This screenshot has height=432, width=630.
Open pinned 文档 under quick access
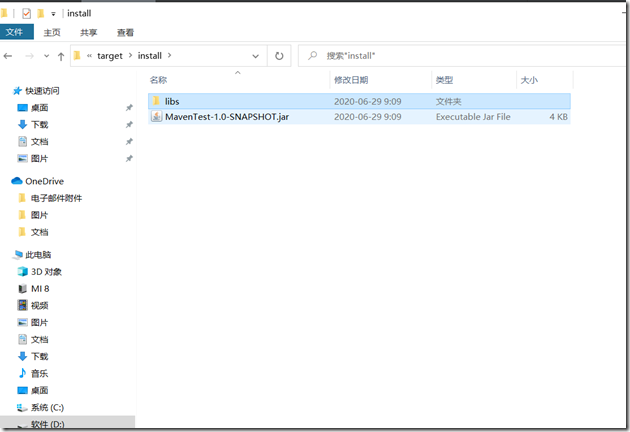pos(39,141)
